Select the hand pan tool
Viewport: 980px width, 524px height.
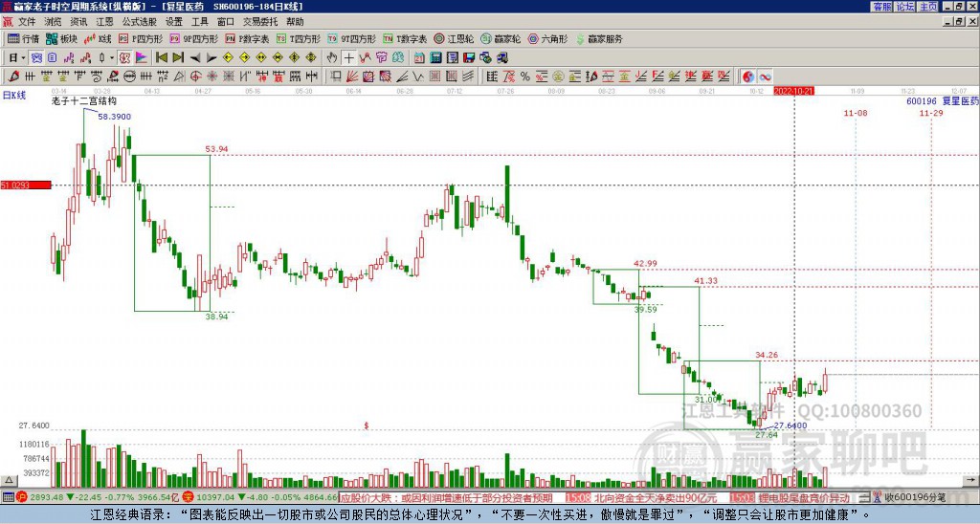coord(332,57)
